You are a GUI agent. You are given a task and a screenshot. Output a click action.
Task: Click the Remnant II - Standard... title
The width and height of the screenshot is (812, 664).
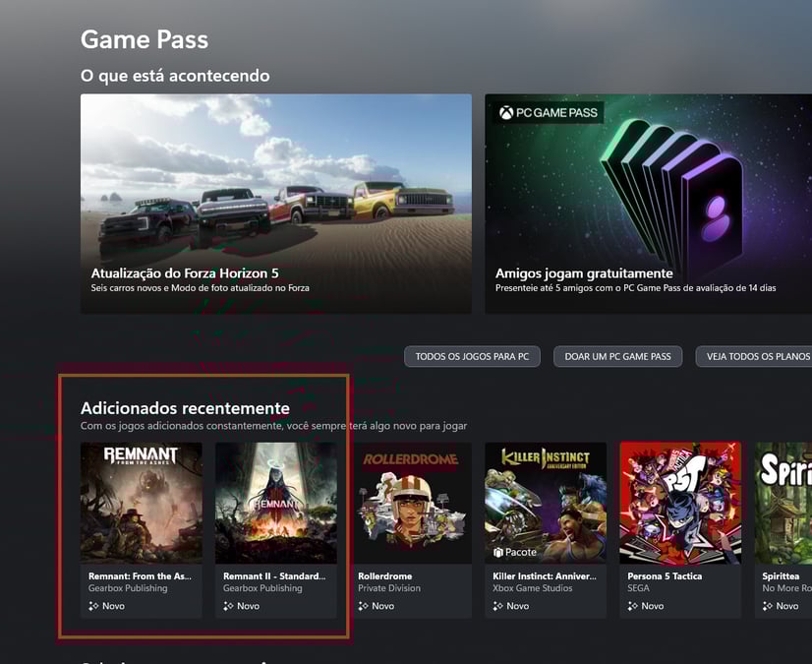[274, 575]
